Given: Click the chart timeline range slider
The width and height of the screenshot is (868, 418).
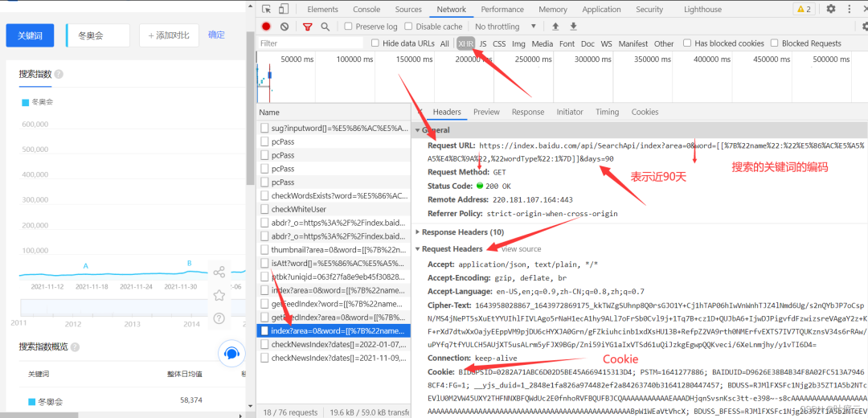Looking at the screenshot, I should [x=133, y=308].
